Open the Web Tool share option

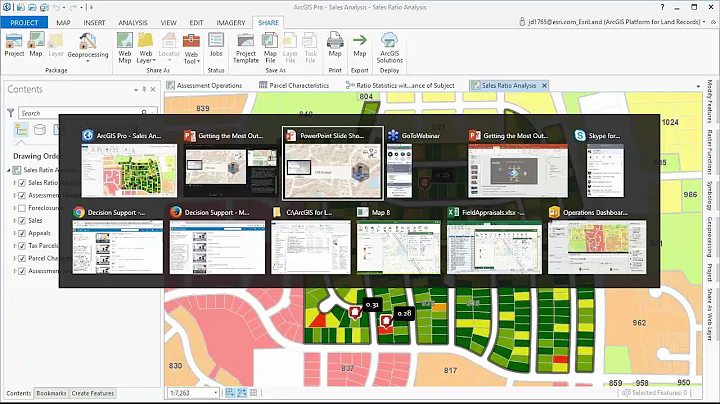point(191,48)
